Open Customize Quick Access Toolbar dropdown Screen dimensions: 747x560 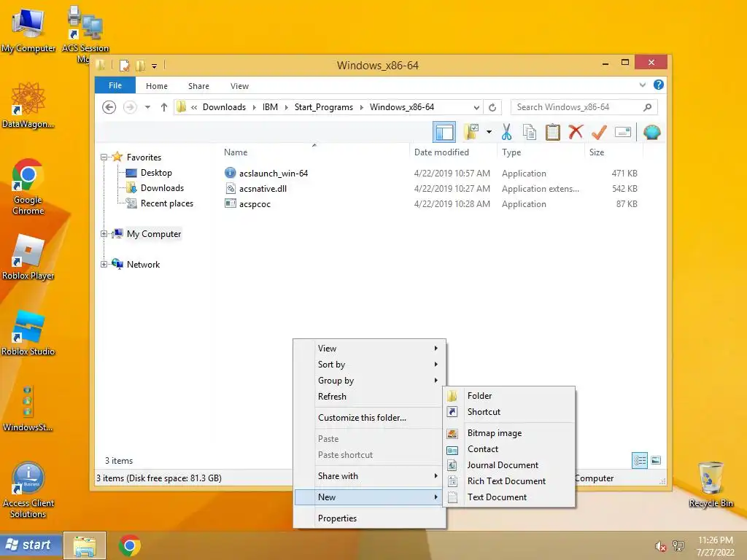pyautogui.click(x=155, y=66)
